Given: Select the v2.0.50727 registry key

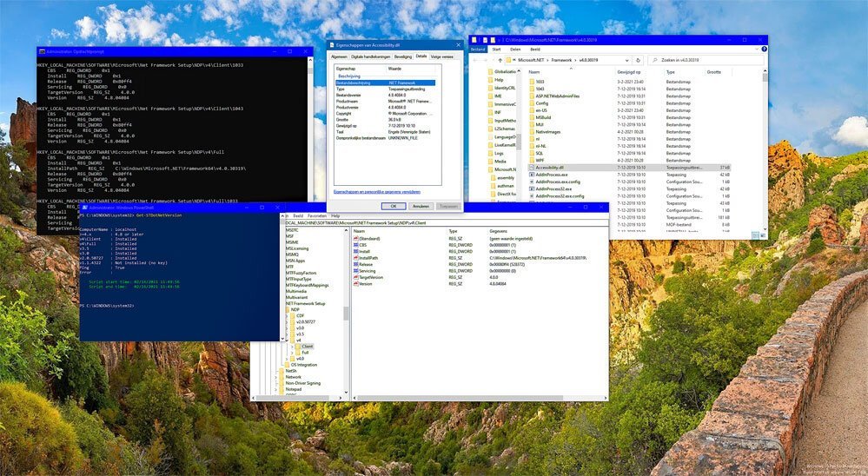Looking at the screenshot, I should (305, 321).
